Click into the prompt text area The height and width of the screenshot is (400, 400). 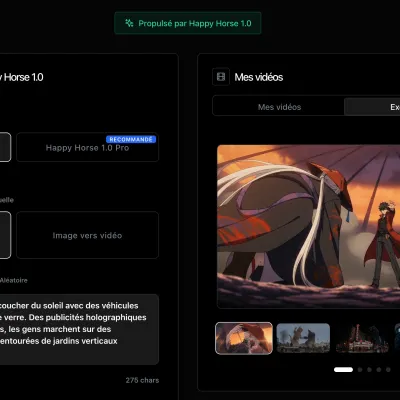[x=79, y=329]
